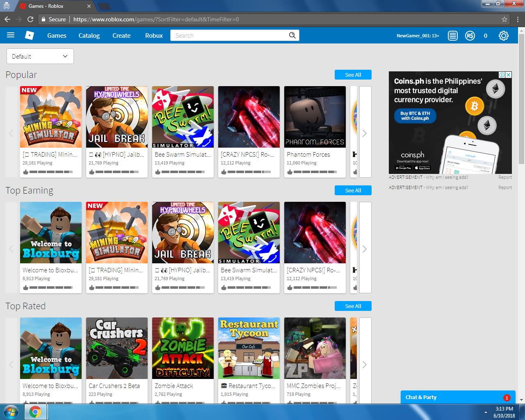The image size is (525, 420).
Task: Open Restaurant Tycoon game thumbnail
Action: [249, 348]
